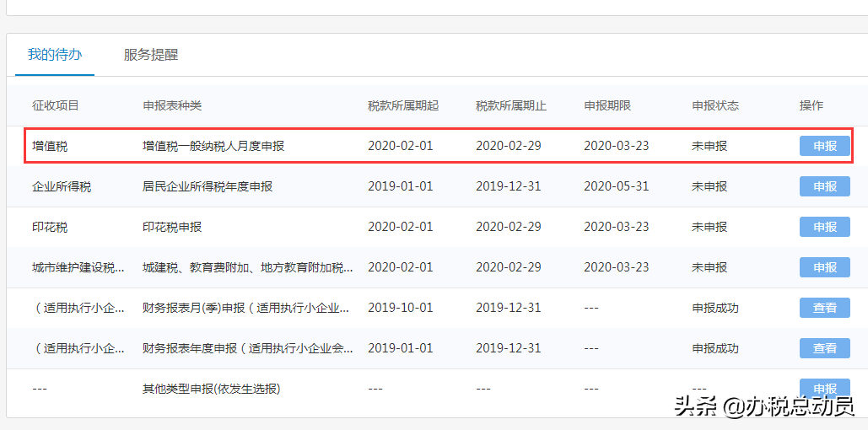Click 查看 for 财务报表月(季)申报 row
The height and width of the screenshot is (430, 868).
tap(824, 308)
